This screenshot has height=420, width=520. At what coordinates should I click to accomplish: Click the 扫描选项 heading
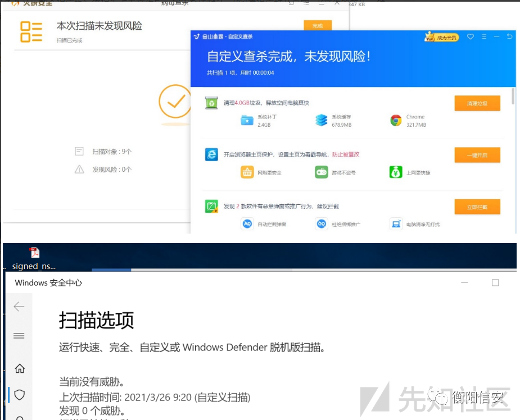click(97, 320)
